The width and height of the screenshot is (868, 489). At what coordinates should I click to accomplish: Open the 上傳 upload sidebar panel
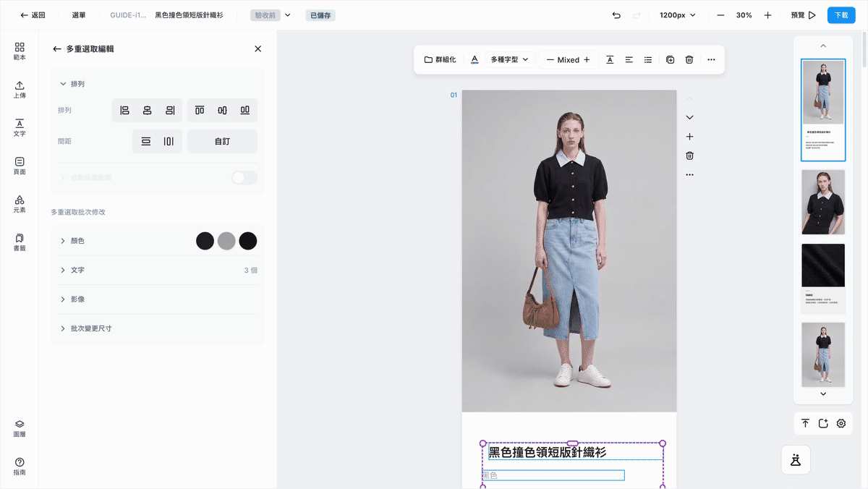click(20, 90)
